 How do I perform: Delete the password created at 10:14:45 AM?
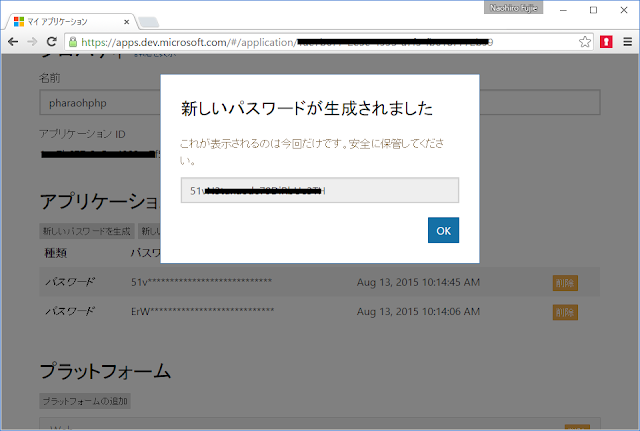click(565, 283)
